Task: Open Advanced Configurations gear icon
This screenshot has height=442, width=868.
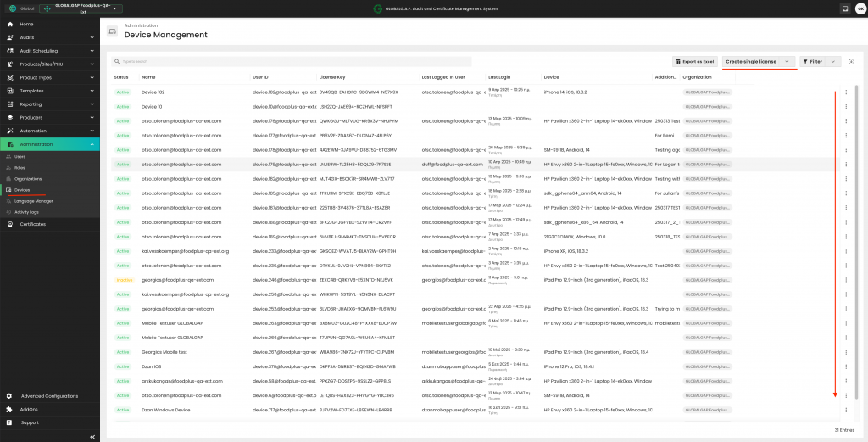Action: (x=10, y=396)
